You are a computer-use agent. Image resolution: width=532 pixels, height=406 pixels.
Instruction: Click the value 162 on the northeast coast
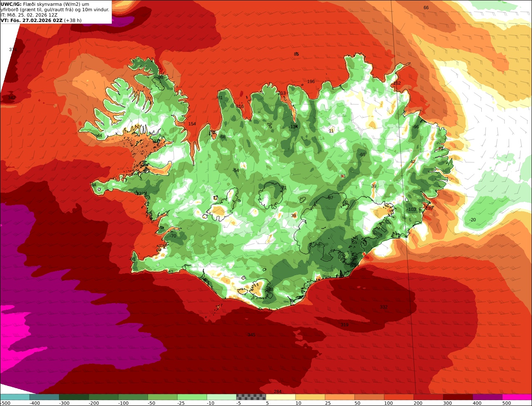point(397,83)
